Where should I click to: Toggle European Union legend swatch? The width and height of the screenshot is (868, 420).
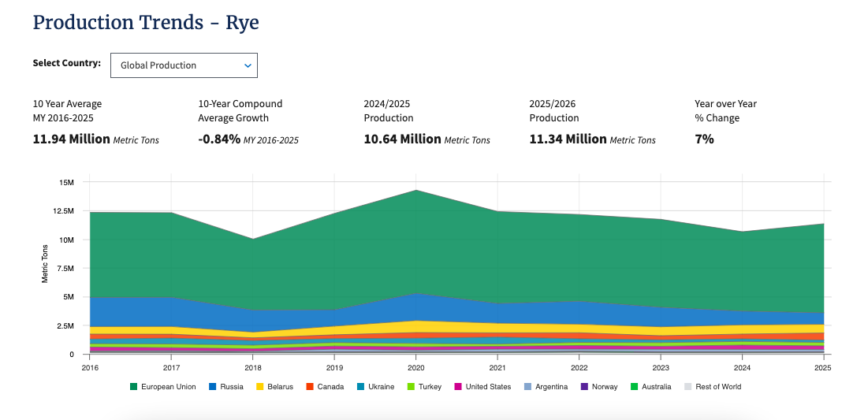point(133,387)
